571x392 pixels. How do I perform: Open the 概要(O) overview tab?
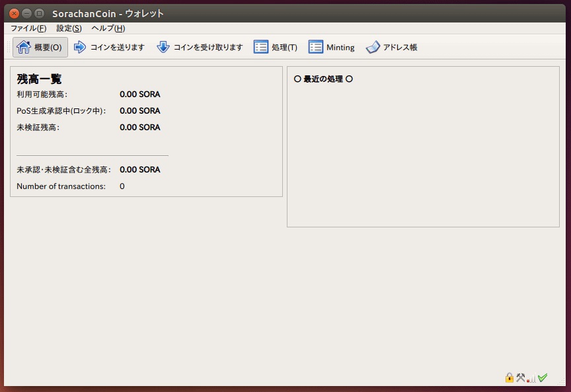(40, 47)
